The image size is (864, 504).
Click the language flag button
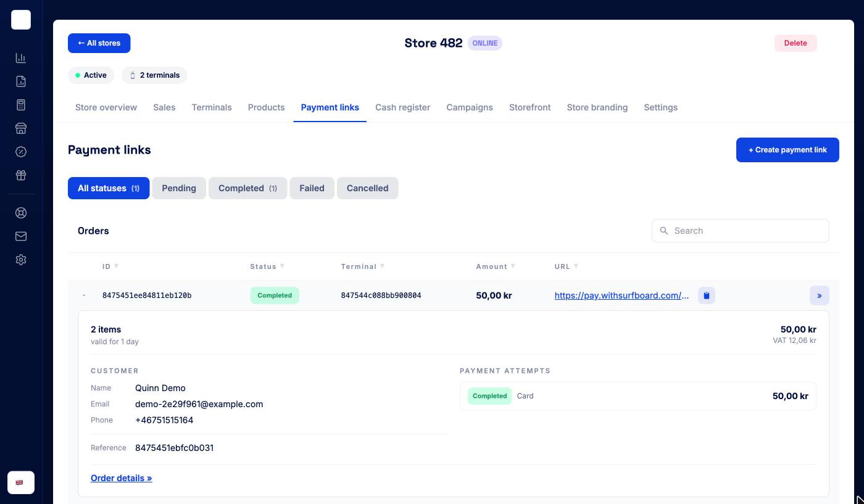click(x=21, y=482)
